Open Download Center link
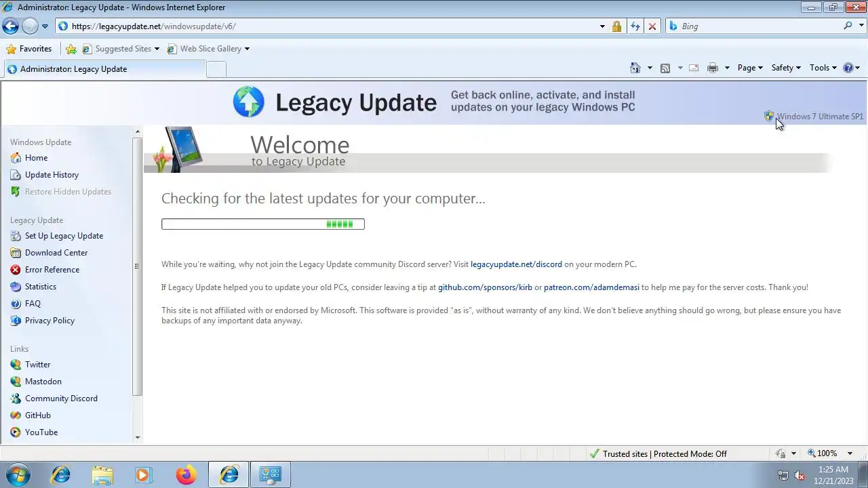The height and width of the screenshot is (488, 868). pos(56,253)
